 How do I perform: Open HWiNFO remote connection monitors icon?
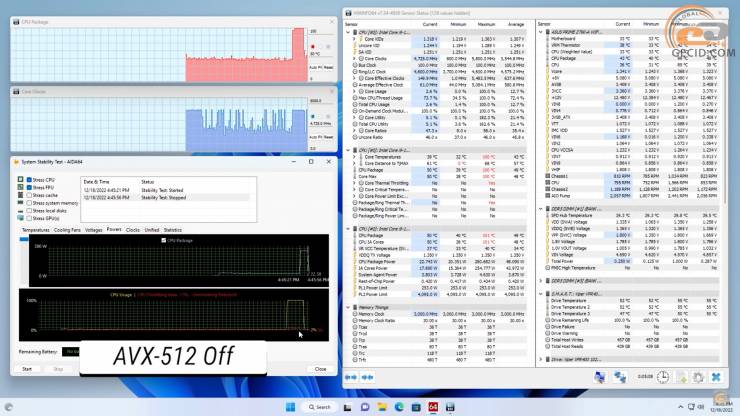[x=600, y=377]
